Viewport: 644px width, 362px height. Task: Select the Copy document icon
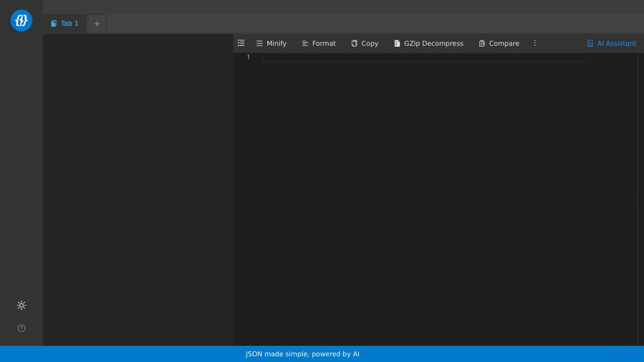click(x=354, y=43)
